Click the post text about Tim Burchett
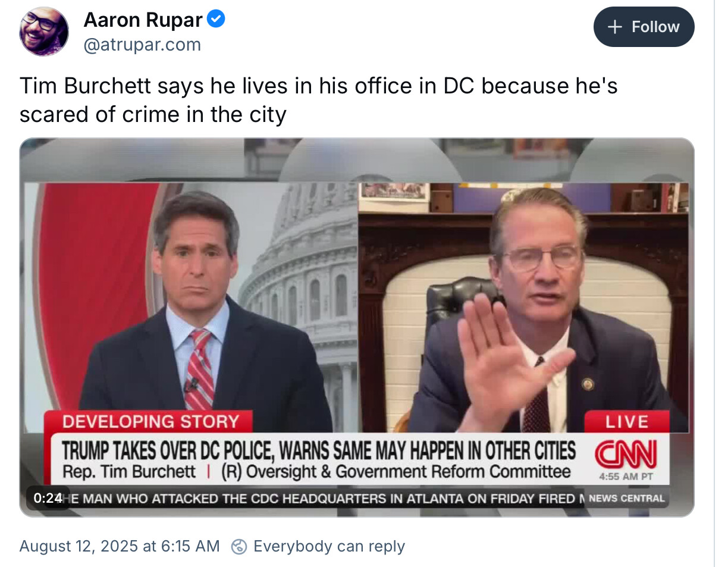The height and width of the screenshot is (567, 728). pyautogui.click(x=318, y=99)
